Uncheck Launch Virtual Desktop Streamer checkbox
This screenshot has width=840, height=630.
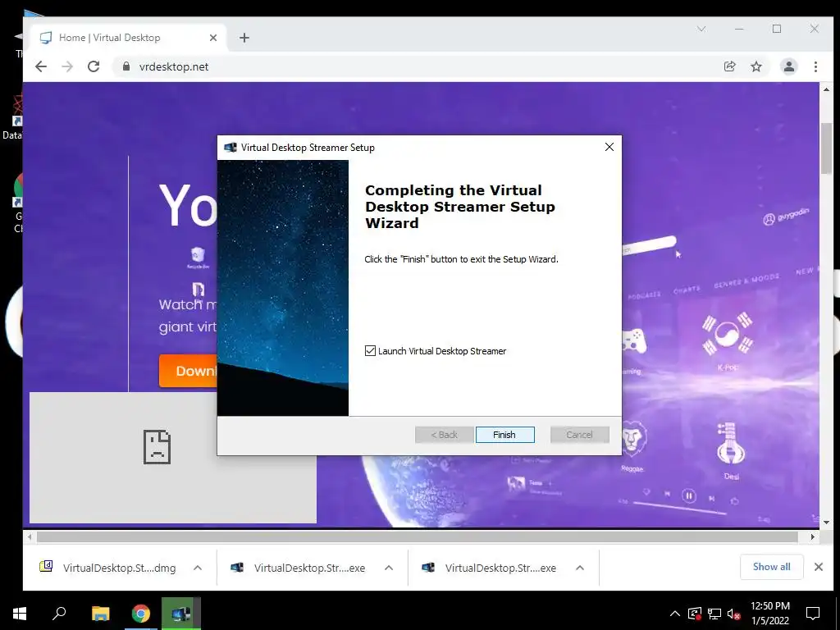[x=370, y=351]
